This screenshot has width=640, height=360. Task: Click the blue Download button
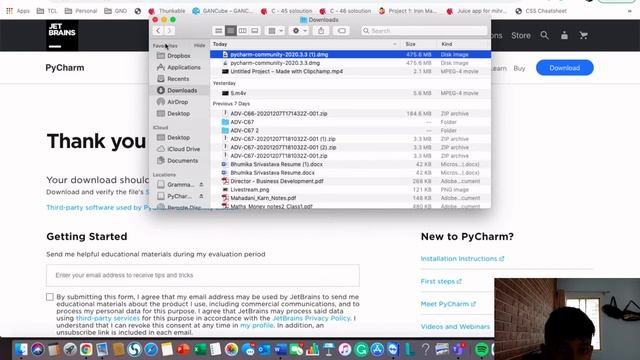click(564, 68)
